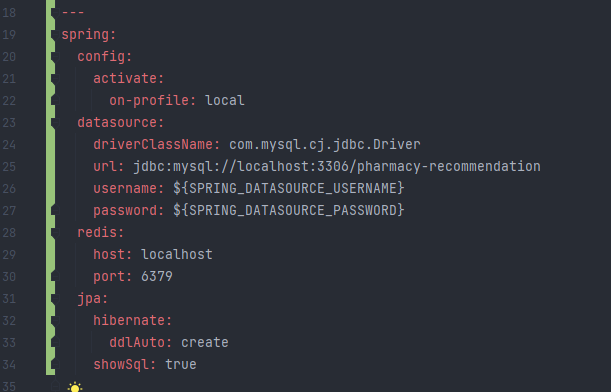Click the green change marker beside line 26
This screenshot has width=611, height=392.
coord(50,189)
